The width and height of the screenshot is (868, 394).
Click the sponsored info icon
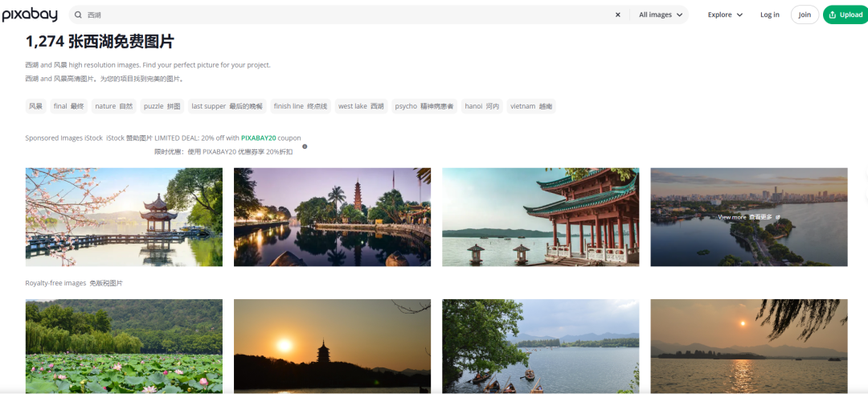tap(305, 147)
